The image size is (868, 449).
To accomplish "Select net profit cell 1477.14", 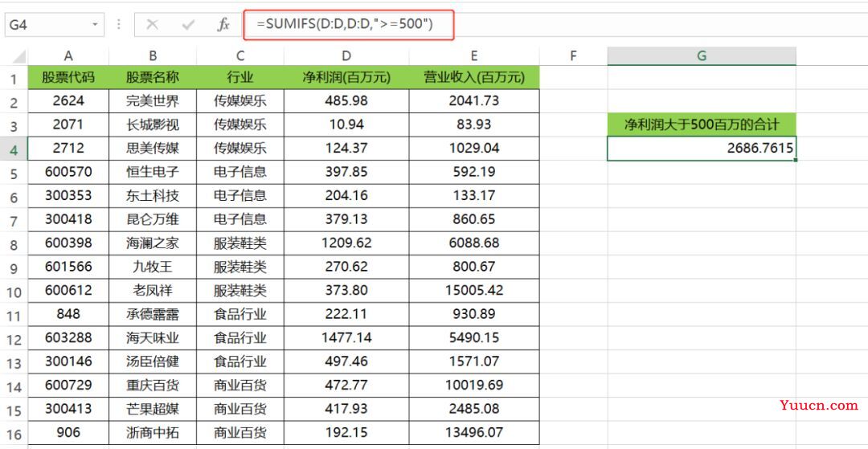I will [x=346, y=338].
